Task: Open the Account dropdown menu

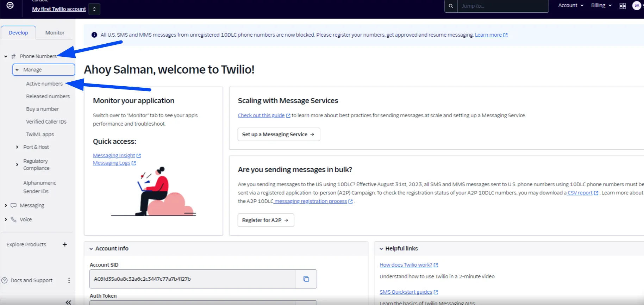Action: pos(571,5)
